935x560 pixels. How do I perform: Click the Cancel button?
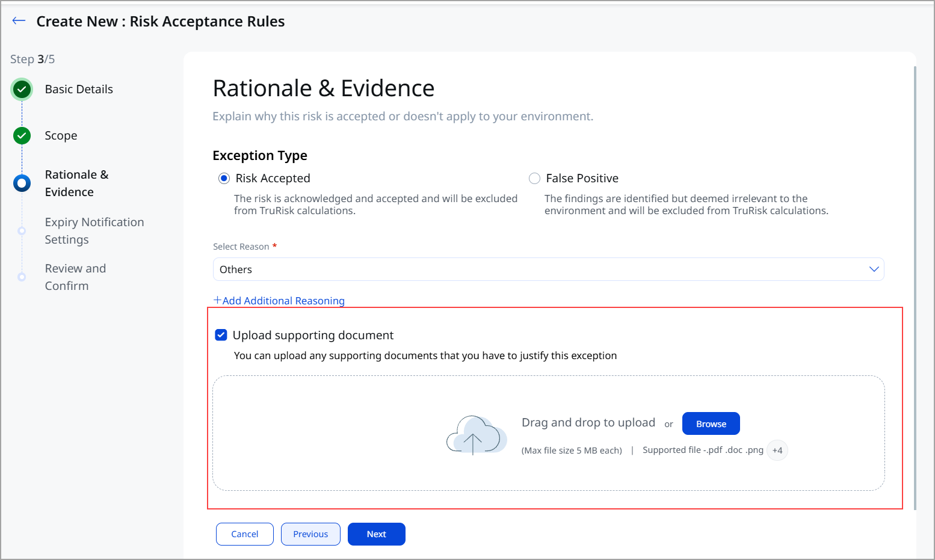coord(245,534)
